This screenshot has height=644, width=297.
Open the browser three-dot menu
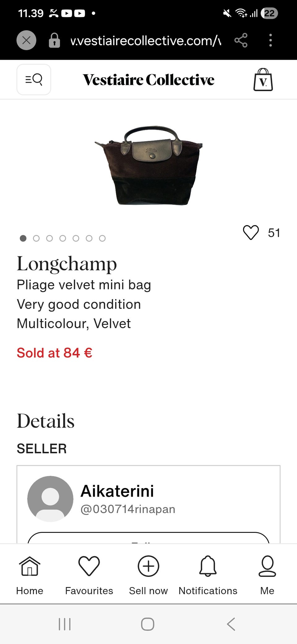tap(270, 40)
